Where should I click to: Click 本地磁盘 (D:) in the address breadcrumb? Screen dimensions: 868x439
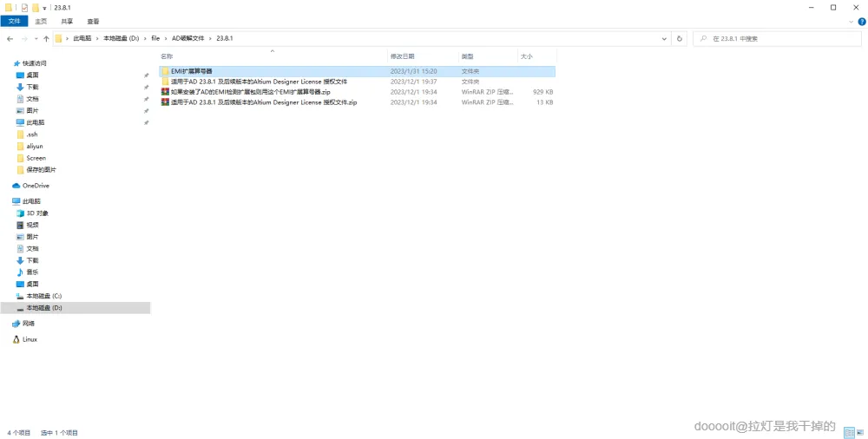point(122,38)
